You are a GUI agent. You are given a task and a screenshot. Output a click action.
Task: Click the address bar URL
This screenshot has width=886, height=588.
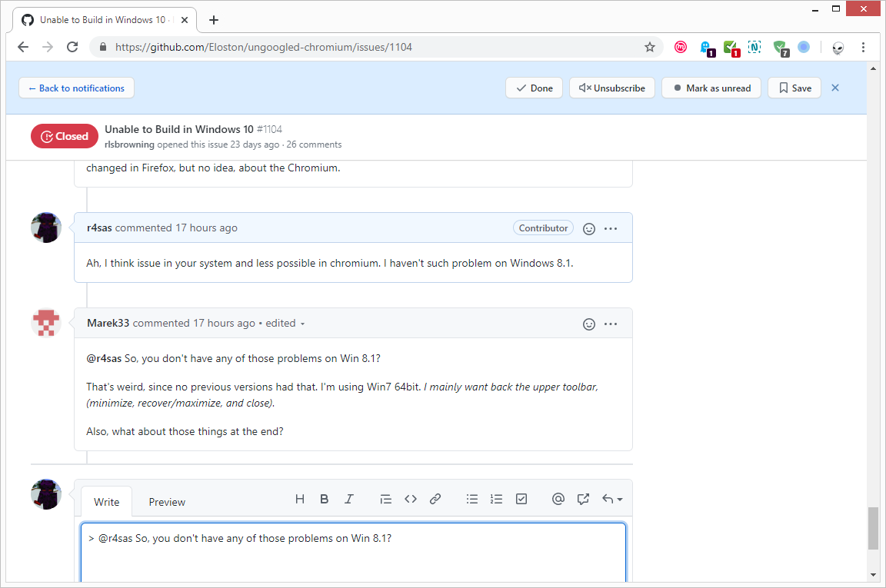[x=263, y=48]
